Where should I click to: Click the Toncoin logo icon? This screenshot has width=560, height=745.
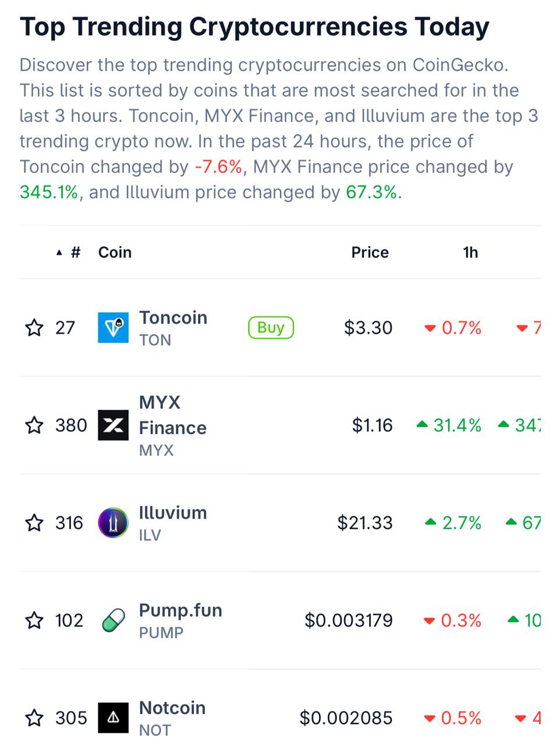click(x=113, y=328)
